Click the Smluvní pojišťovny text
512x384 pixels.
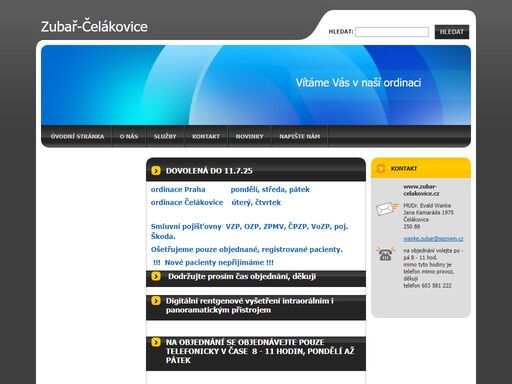click(x=249, y=231)
